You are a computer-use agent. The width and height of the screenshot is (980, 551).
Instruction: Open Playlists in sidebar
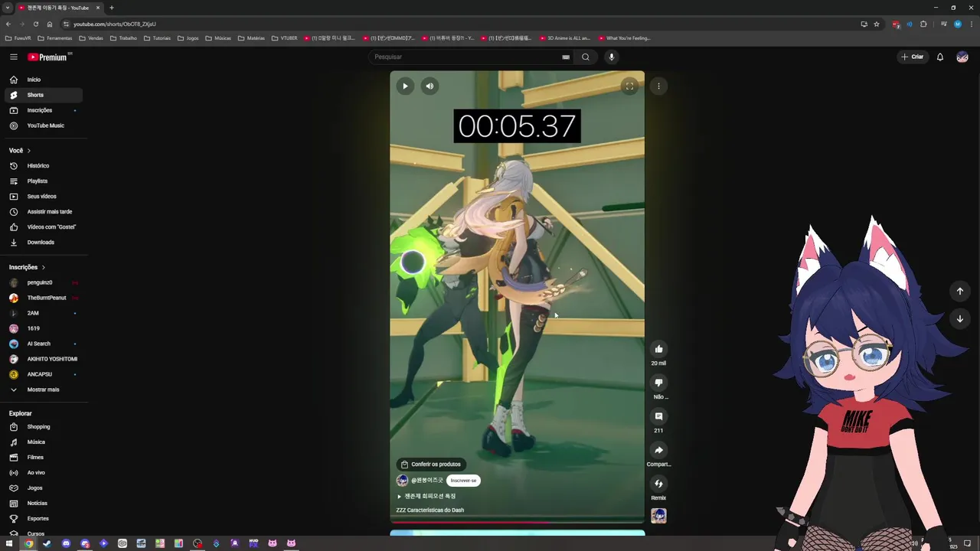(x=44, y=181)
